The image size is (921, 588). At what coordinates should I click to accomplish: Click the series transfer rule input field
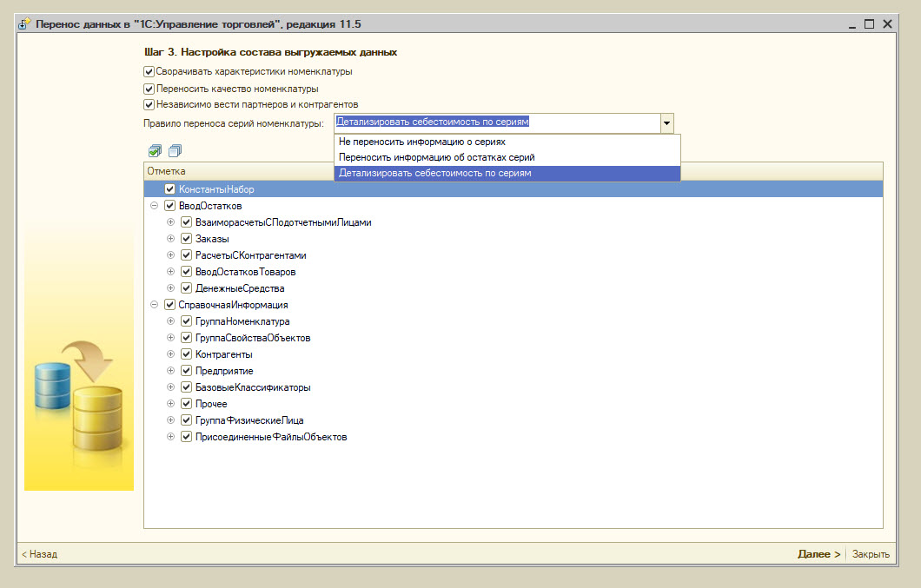tap(498, 122)
